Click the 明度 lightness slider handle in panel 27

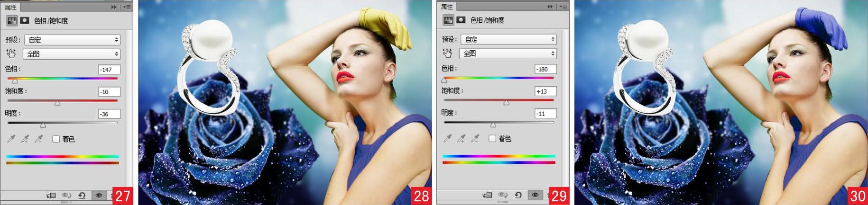pos(43,125)
